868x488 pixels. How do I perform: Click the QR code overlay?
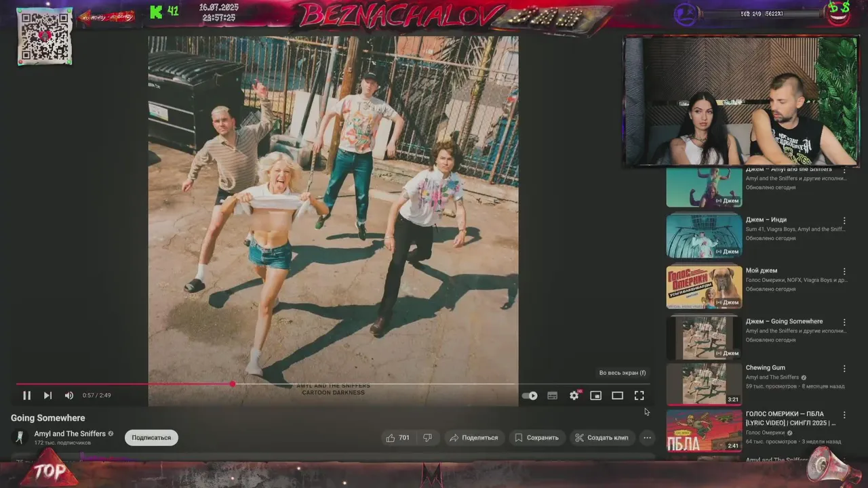pyautogui.click(x=45, y=37)
